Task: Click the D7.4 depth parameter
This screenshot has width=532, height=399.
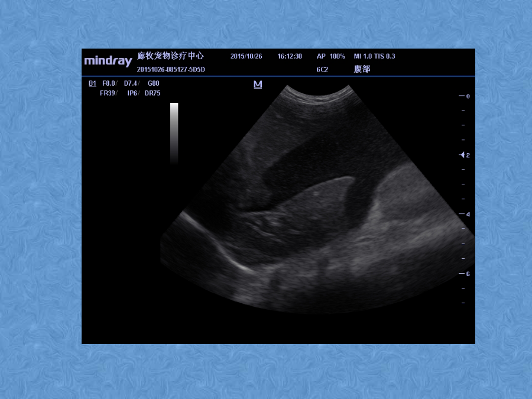Action: pyautogui.click(x=131, y=83)
